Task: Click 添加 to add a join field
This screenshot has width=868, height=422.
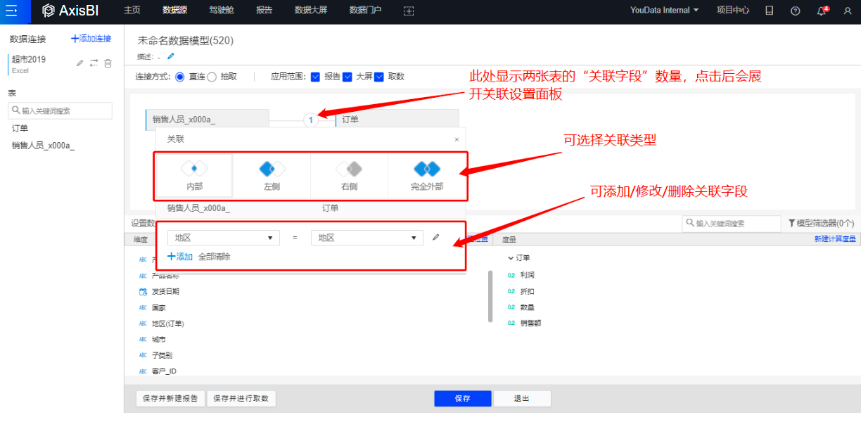Action: (x=180, y=257)
